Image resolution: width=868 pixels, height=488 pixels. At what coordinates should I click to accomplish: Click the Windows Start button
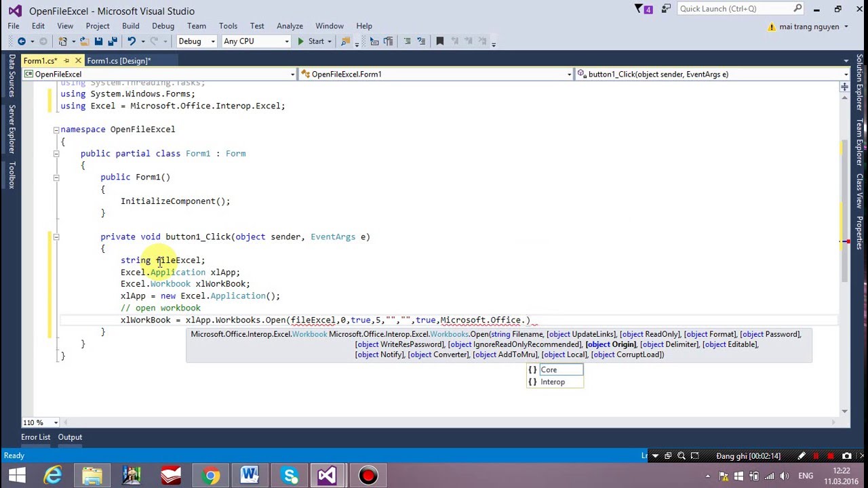[x=16, y=475]
